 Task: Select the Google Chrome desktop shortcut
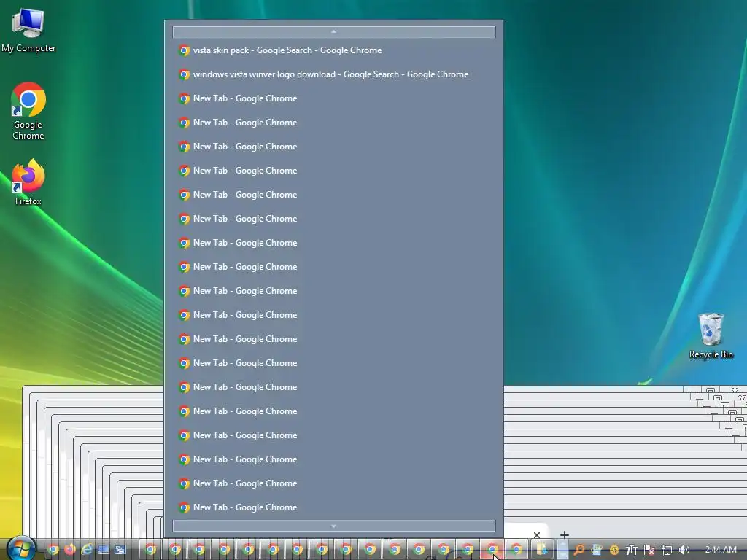pyautogui.click(x=28, y=111)
